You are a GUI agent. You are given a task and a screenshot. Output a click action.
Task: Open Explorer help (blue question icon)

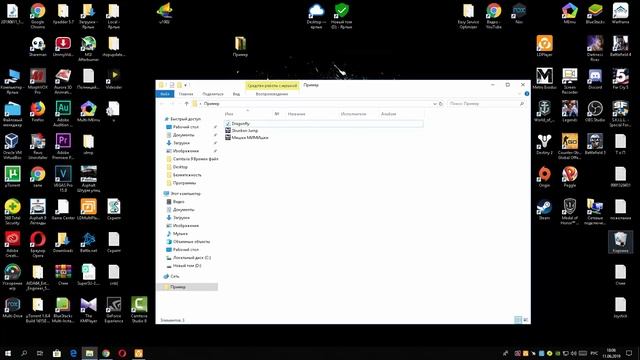click(527, 94)
